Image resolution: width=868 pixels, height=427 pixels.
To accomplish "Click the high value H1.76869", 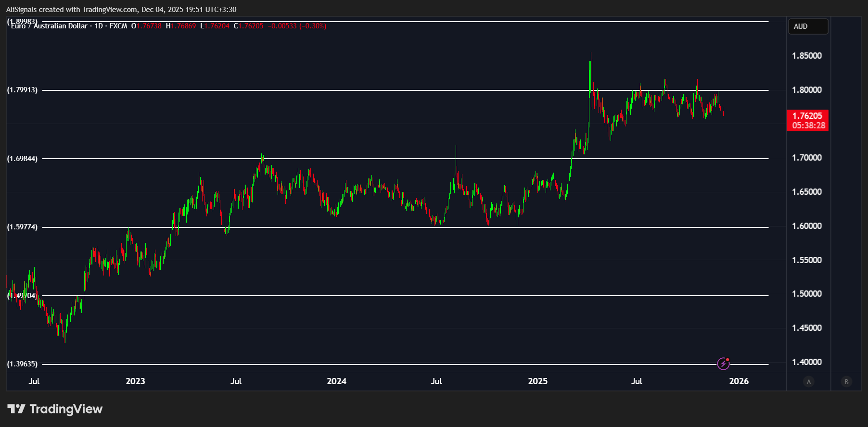I will coord(181,26).
